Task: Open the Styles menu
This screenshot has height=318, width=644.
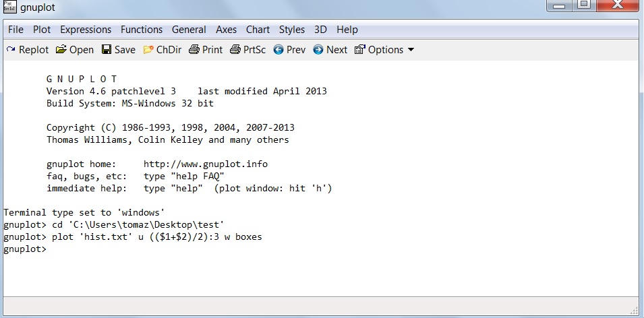Action: click(x=292, y=30)
